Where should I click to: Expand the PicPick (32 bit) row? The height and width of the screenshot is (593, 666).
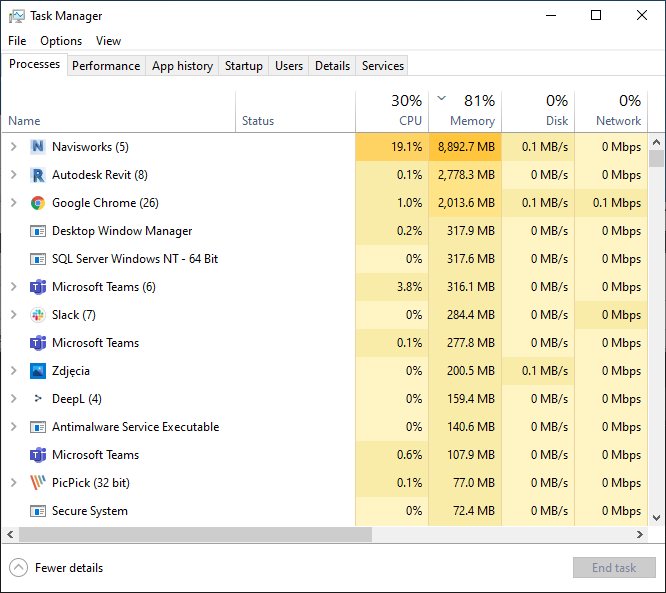[x=14, y=483]
